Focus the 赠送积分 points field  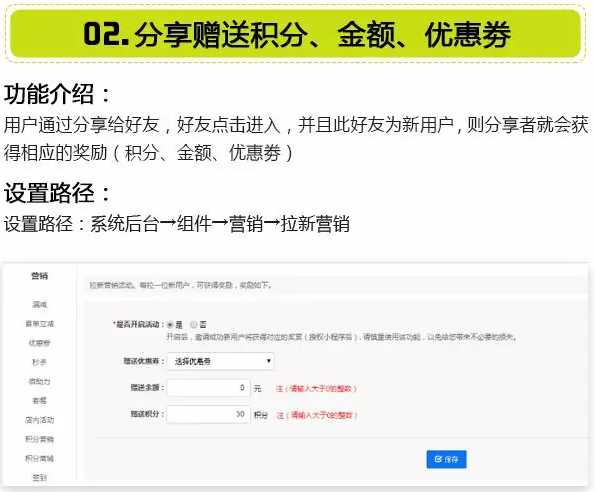click(209, 414)
